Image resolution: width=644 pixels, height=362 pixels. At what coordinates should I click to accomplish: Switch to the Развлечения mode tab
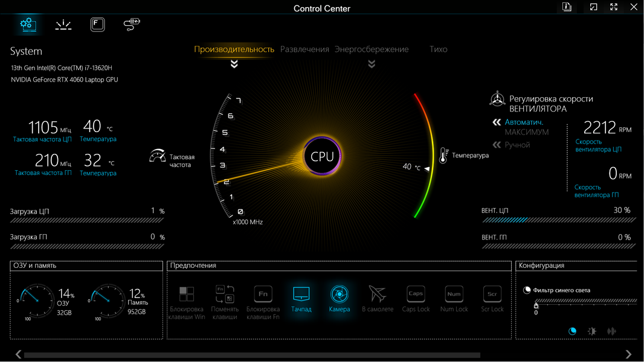pos(304,49)
